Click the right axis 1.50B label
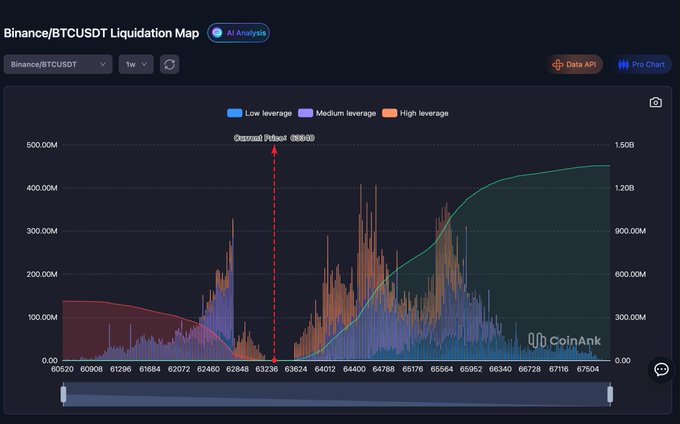Image resolution: width=680 pixels, height=424 pixels. coord(624,145)
